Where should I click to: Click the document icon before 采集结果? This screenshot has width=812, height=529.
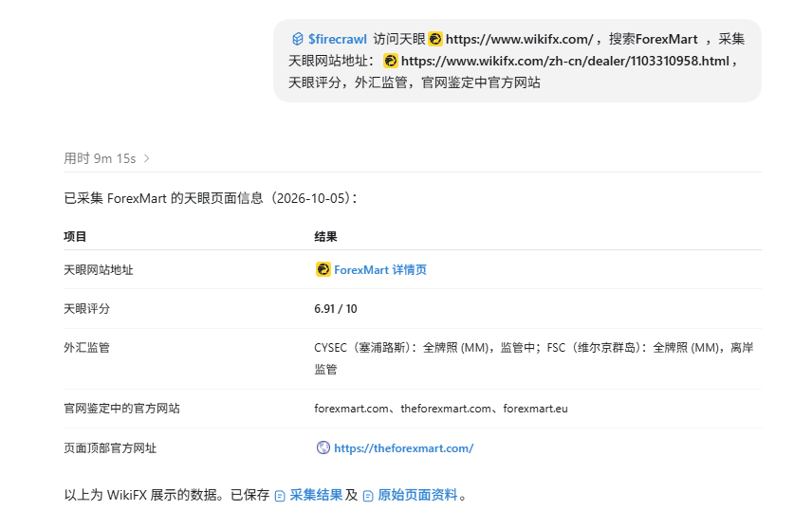(x=280, y=496)
